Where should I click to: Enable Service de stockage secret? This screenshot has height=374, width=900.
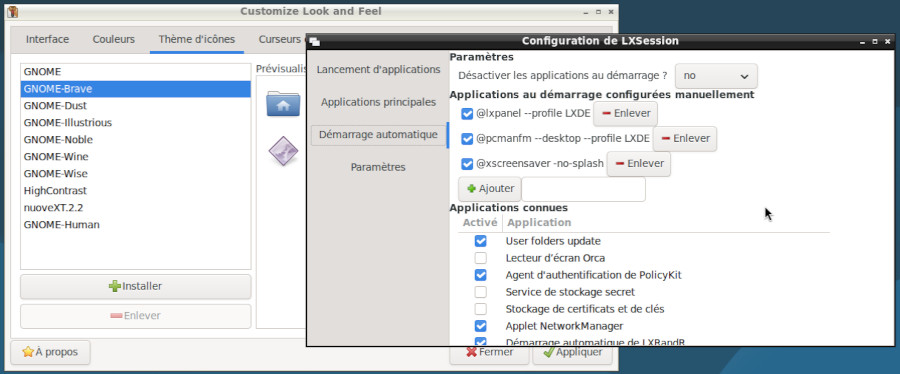[x=480, y=292]
